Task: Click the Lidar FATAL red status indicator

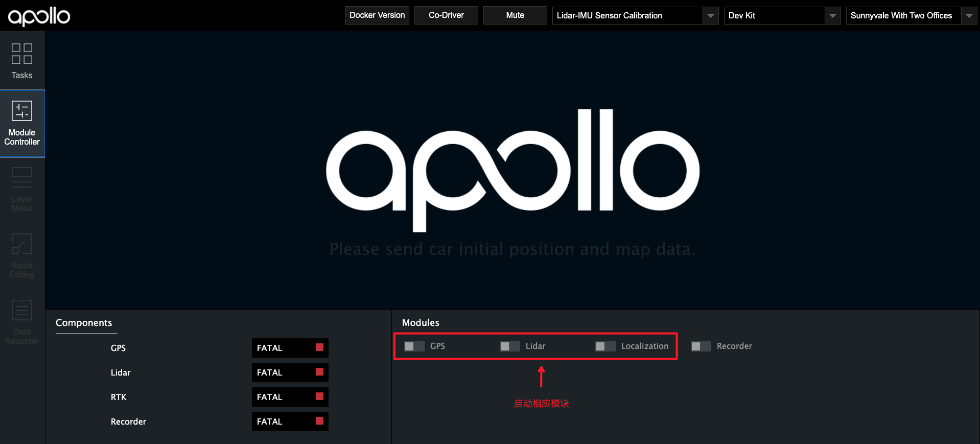Action: tap(319, 372)
